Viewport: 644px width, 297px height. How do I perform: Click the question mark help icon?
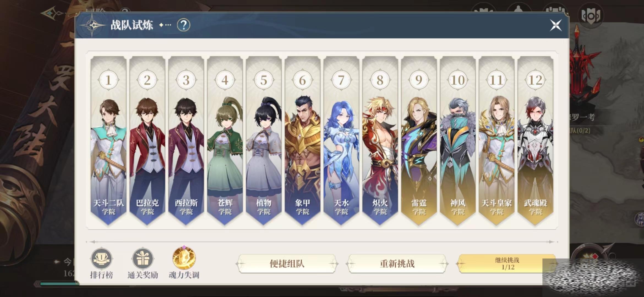[184, 25]
